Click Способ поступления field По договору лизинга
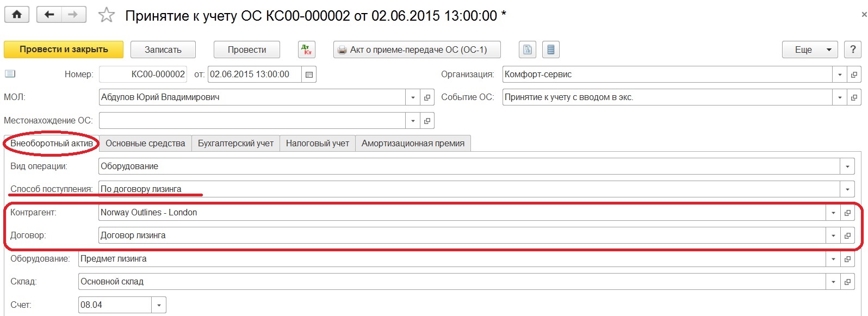 [x=469, y=189]
